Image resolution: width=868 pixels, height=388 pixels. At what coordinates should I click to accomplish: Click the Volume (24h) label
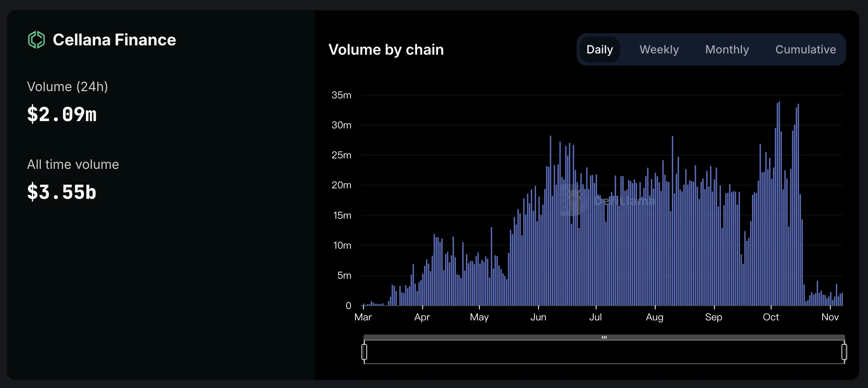[67, 87]
